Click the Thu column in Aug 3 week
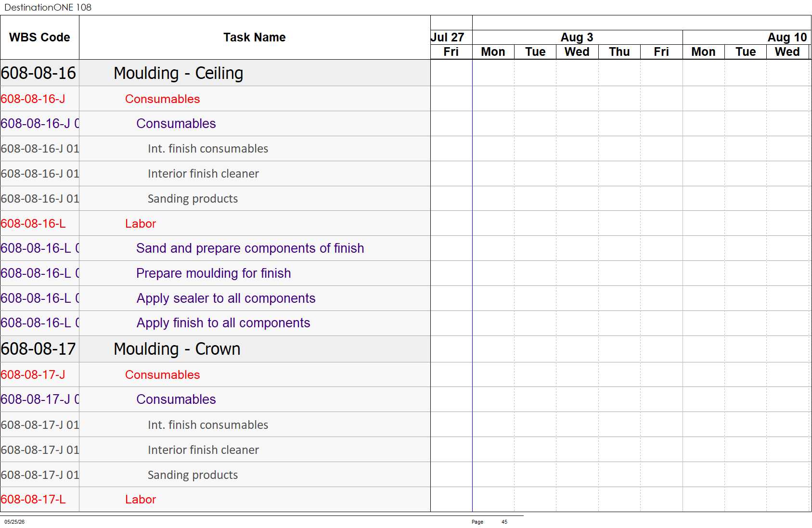The width and height of the screenshot is (812, 528). pyautogui.click(x=619, y=52)
